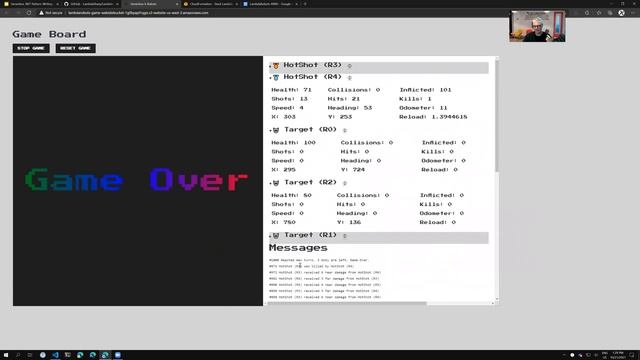Click the Game Board page heading
The image size is (640, 360).
tap(49, 34)
